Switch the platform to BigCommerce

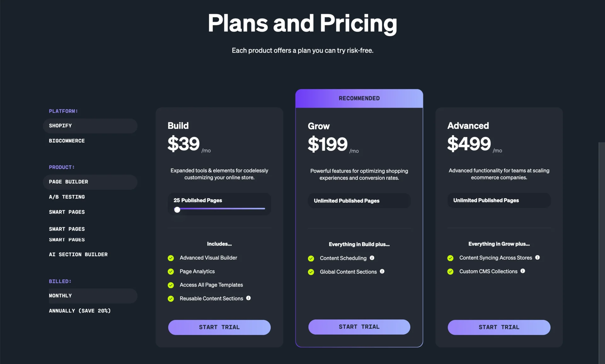point(66,141)
